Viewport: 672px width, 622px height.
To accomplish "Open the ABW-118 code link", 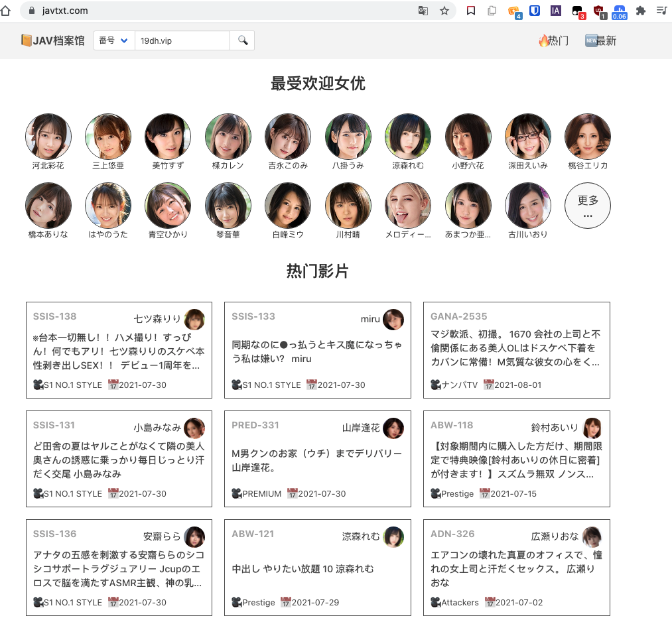I will (452, 425).
